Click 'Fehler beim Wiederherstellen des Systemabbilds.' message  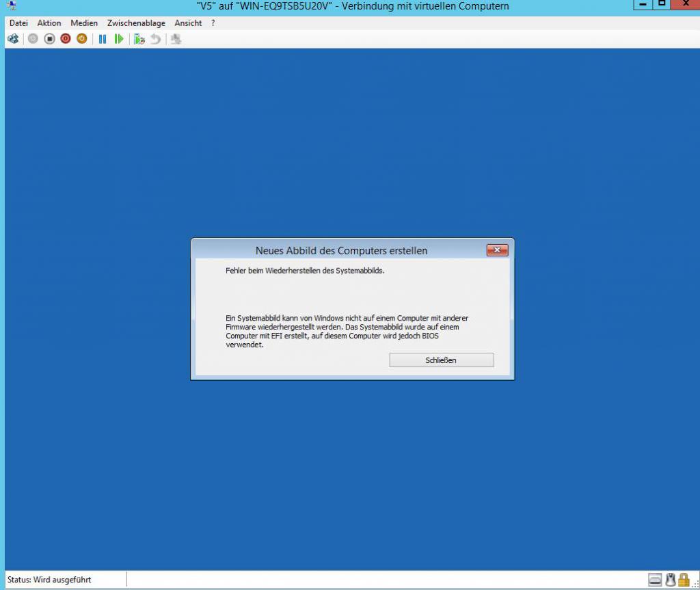point(305,271)
